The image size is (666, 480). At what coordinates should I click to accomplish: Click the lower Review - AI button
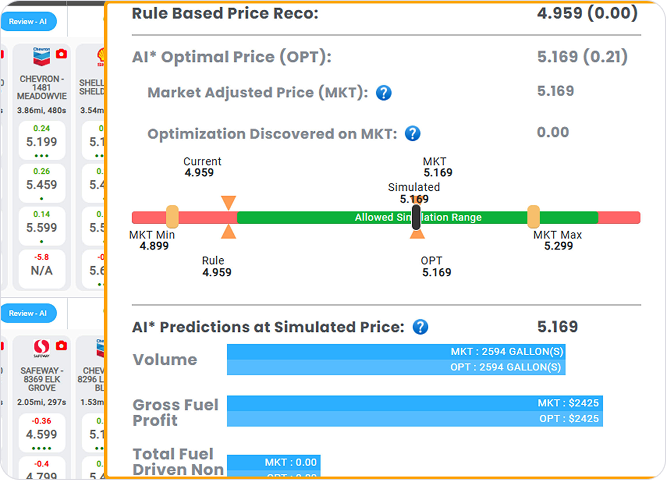pos(28,313)
